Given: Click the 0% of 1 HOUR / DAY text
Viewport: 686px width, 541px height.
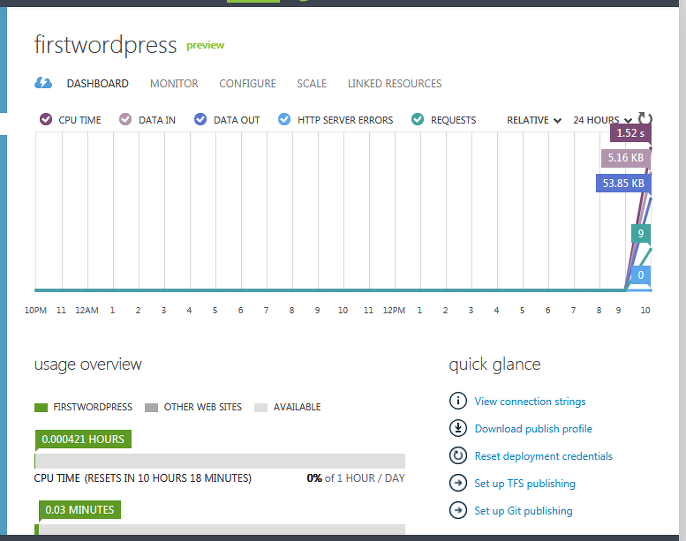Looking at the screenshot, I should click(356, 478).
